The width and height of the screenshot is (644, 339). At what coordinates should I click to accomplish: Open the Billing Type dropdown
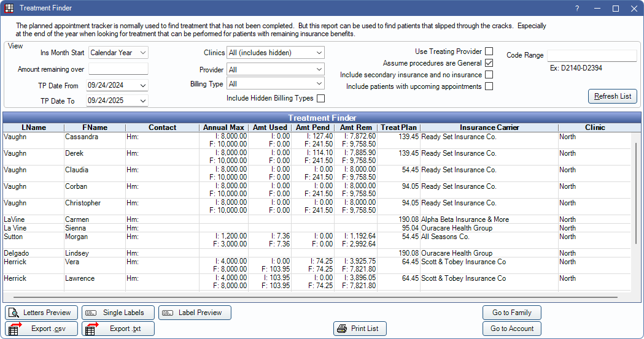pos(275,83)
